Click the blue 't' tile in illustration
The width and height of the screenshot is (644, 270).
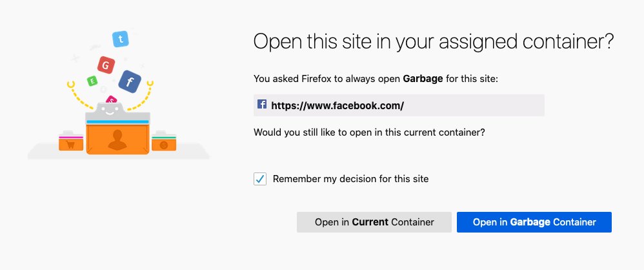tap(120, 39)
